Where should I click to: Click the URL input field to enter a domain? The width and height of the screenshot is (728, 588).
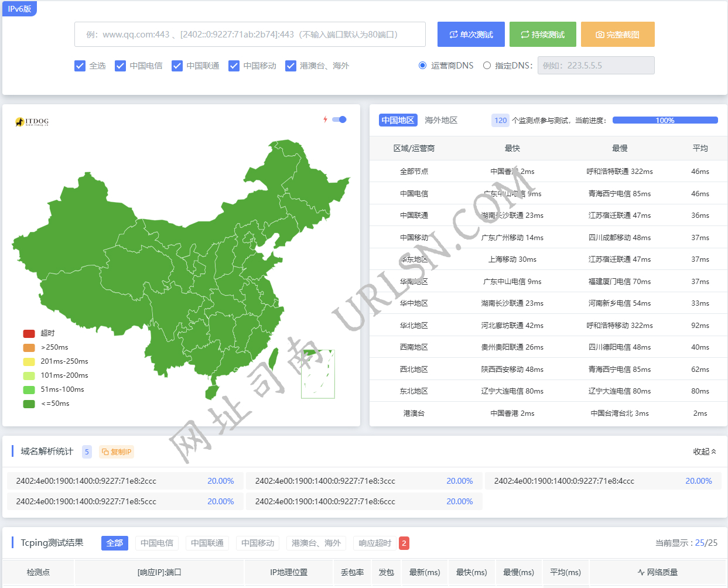pos(249,35)
